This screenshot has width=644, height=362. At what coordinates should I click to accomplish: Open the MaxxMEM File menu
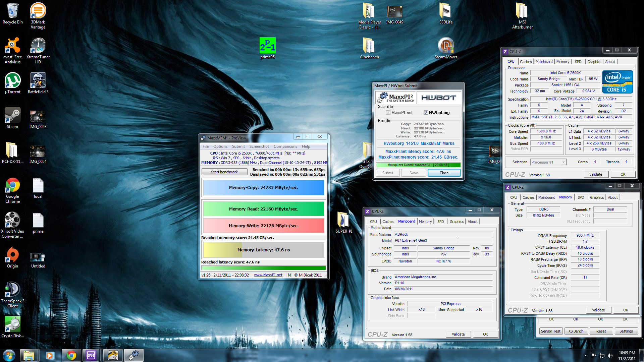(206, 146)
